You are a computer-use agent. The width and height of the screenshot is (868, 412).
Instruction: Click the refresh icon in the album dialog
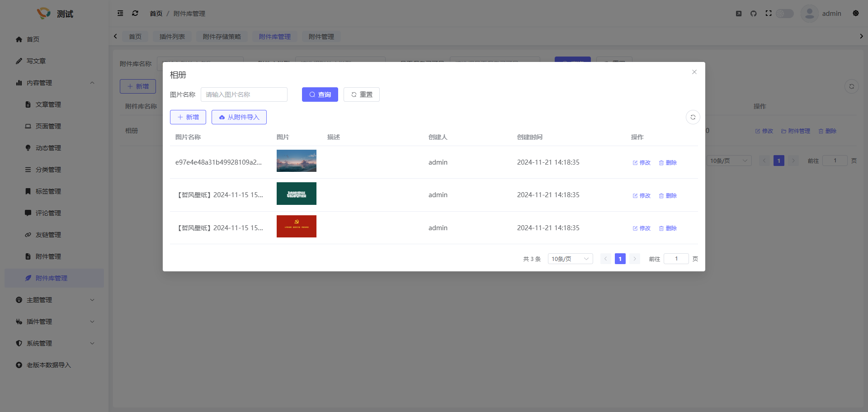click(693, 117)
